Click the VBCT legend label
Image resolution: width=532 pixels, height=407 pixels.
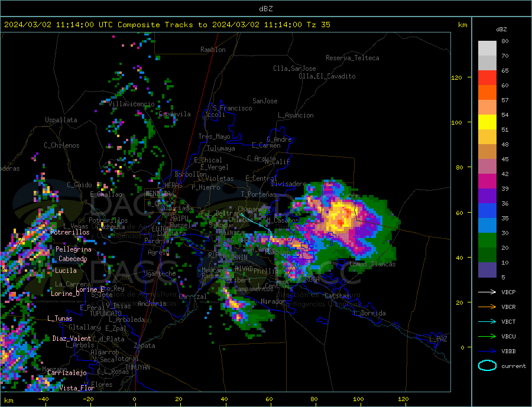click(x=508, y=321)
